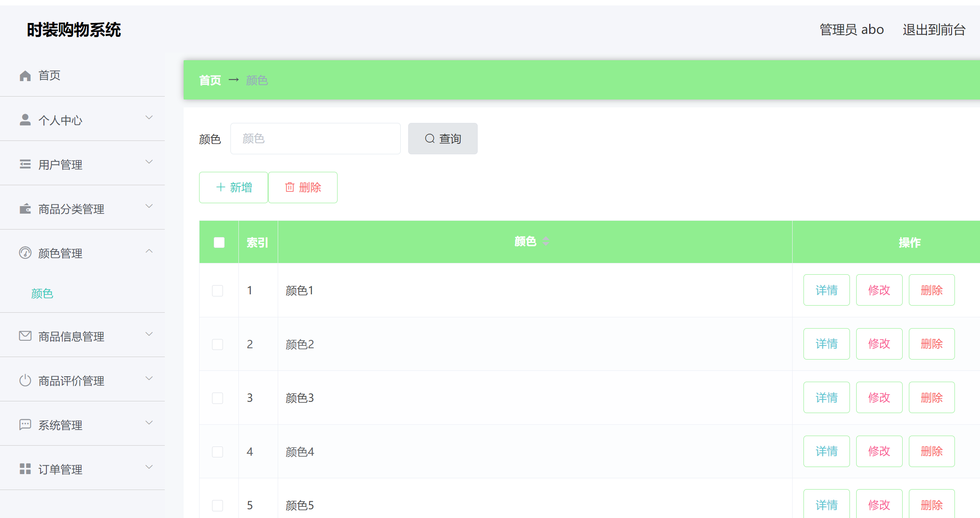Viewport: 980px width, 518px height.
Task: Click the wallet icon for 商品分类管理
Action: pyautogui.click(x=25, y=209)
